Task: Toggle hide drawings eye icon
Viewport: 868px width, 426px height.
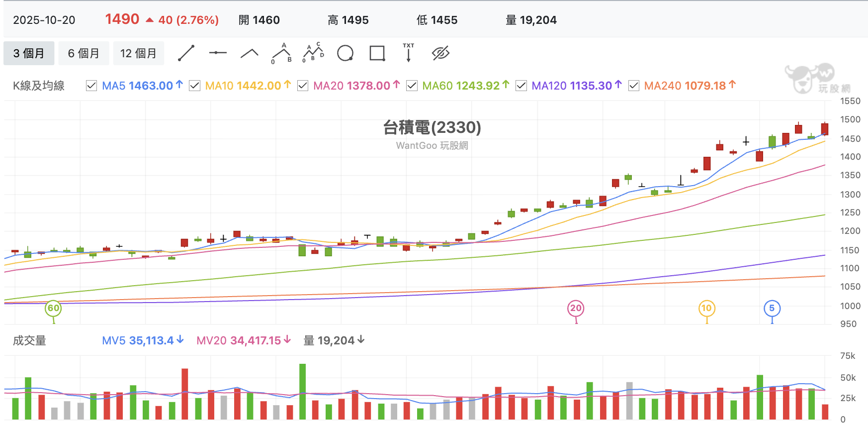Action: [440, 53]
